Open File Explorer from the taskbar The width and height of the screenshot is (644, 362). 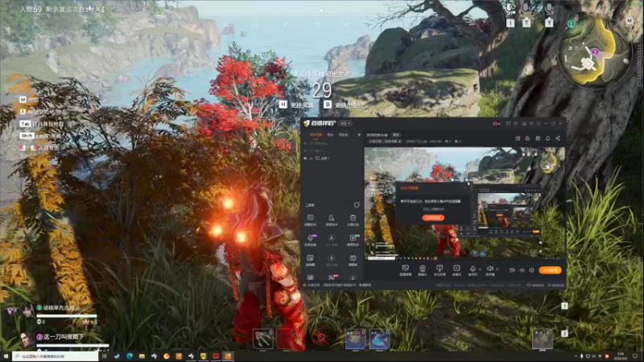click(x=142, y=356)
